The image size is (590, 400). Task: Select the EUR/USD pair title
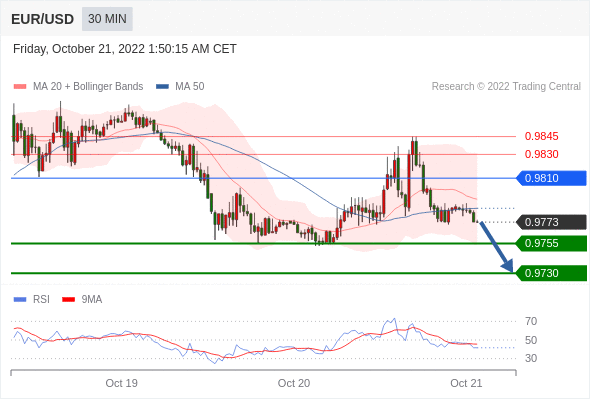43,19
